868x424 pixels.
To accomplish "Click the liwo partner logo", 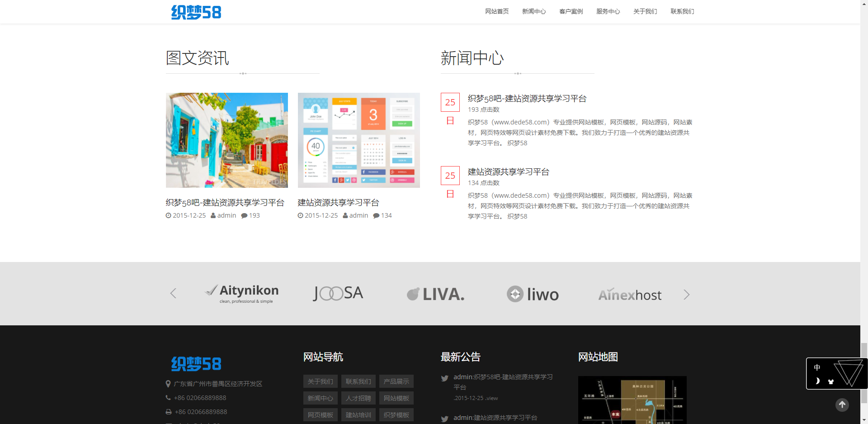I will 533,294.
